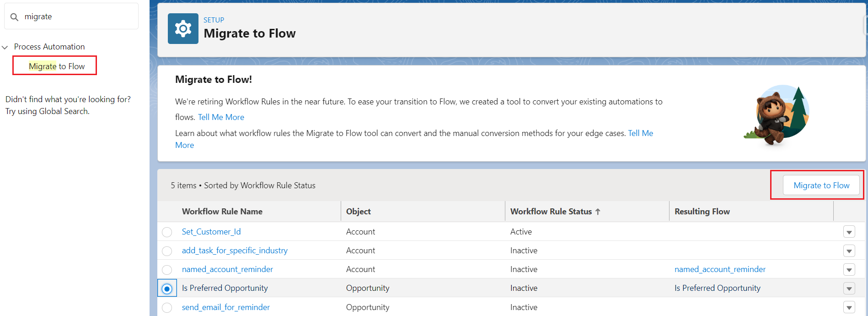Select the add_task_for_specific_industry radio button
This screenshot has height=316, width=868.
pos(167,251)
